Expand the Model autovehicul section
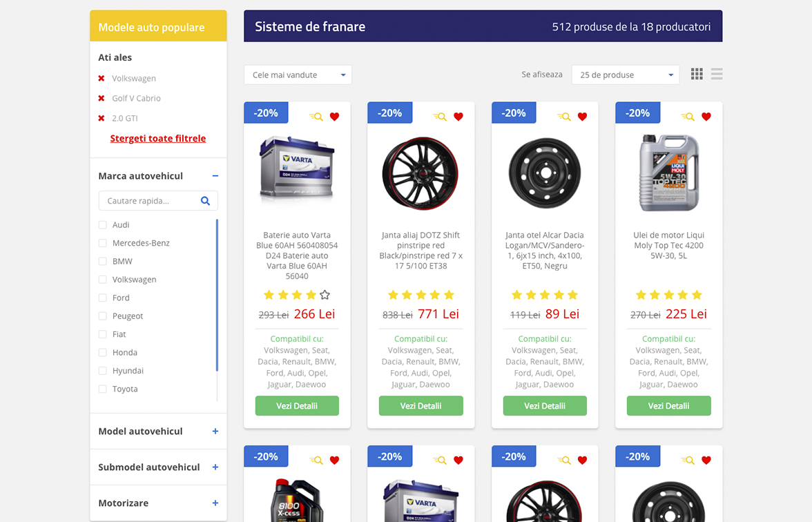 [x=215, y=432]
